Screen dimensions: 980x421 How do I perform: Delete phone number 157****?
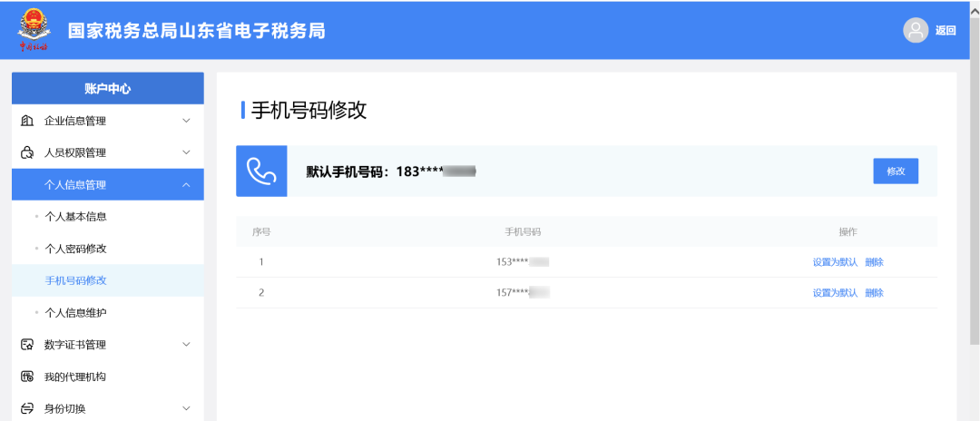click(875, 293)
